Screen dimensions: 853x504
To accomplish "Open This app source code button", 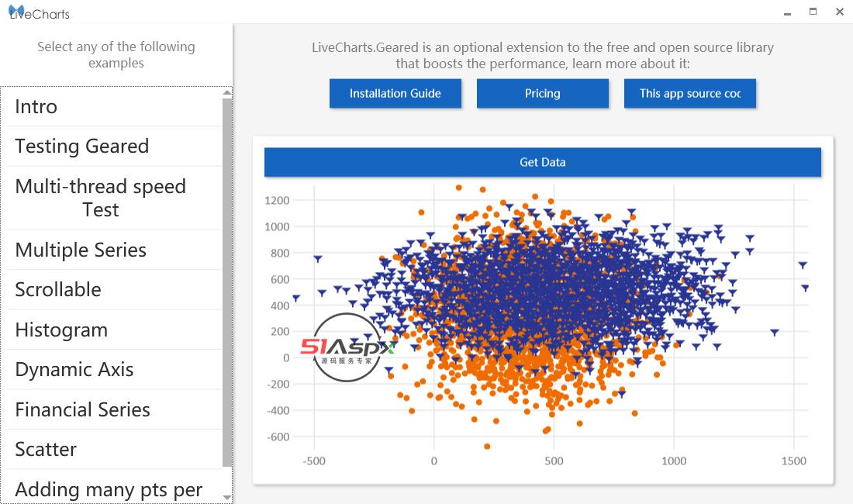I will click(x=690, y=94).
